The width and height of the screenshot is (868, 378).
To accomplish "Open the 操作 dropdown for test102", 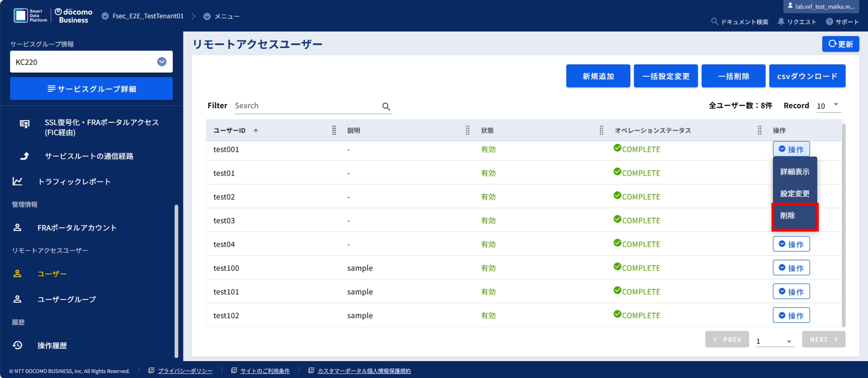I will coord(791,315).
